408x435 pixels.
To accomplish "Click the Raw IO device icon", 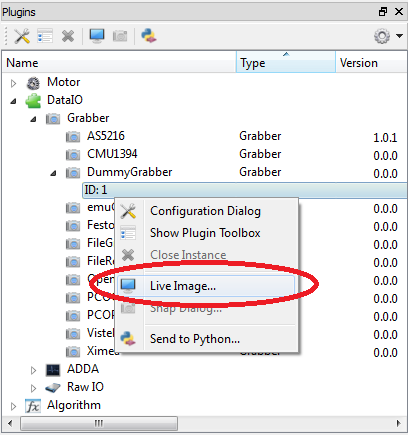I will click(x=53, y=388).
